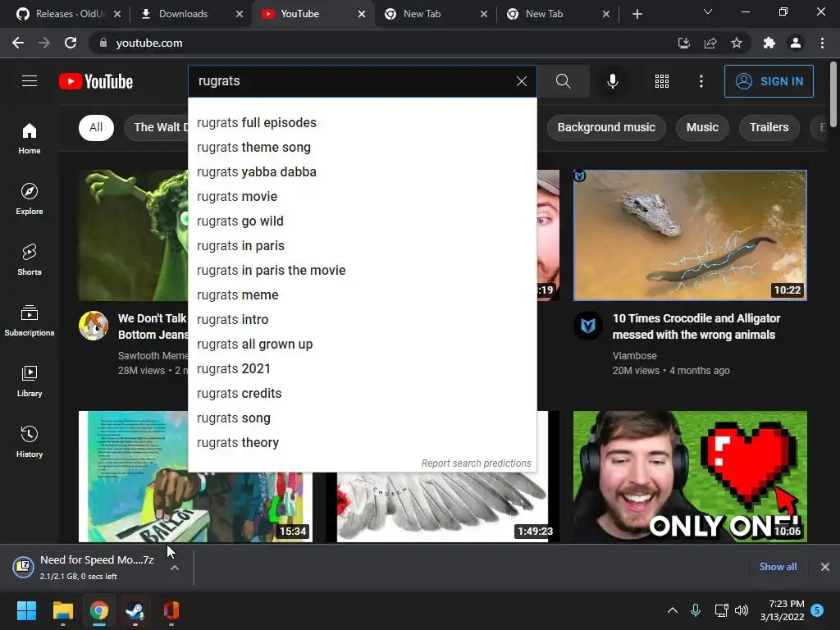Choose suggestion rugrats go wild
The width and height of the screenshot is (840, 630).
point(363,221)
